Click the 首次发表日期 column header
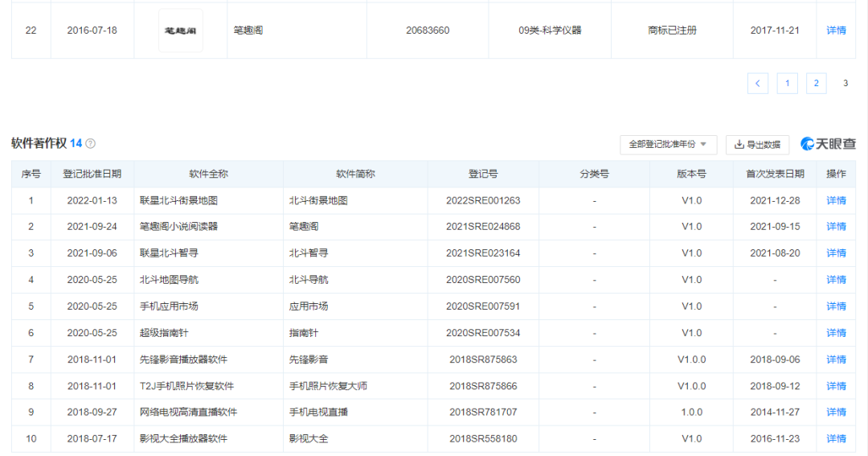Screen dimensions: 868x456 pyautogui.click(x=775, y=174)
